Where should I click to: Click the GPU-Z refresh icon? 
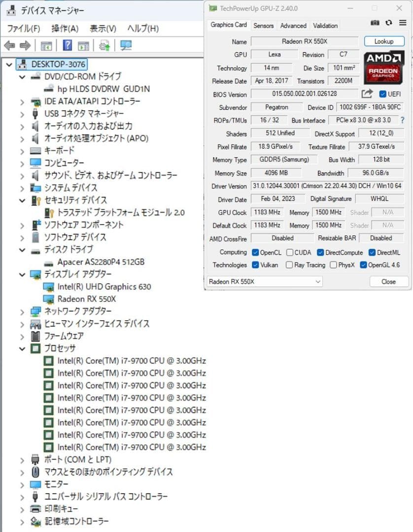click(389, 23)
